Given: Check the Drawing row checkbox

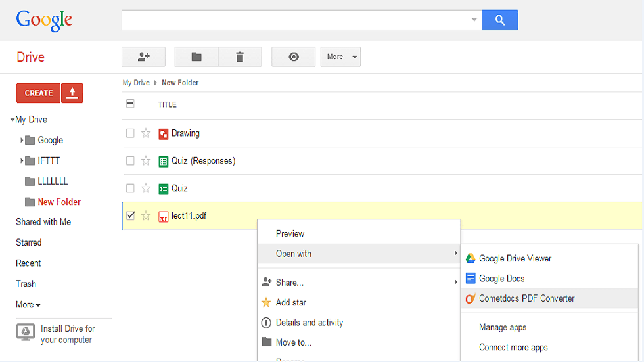Looking at the screenshot, I should (x=130, y=133).
